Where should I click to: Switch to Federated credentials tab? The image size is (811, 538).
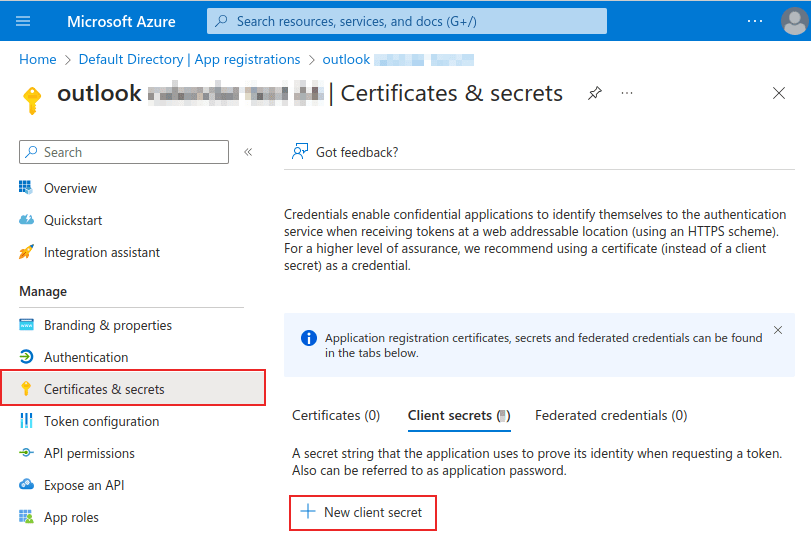610,415
